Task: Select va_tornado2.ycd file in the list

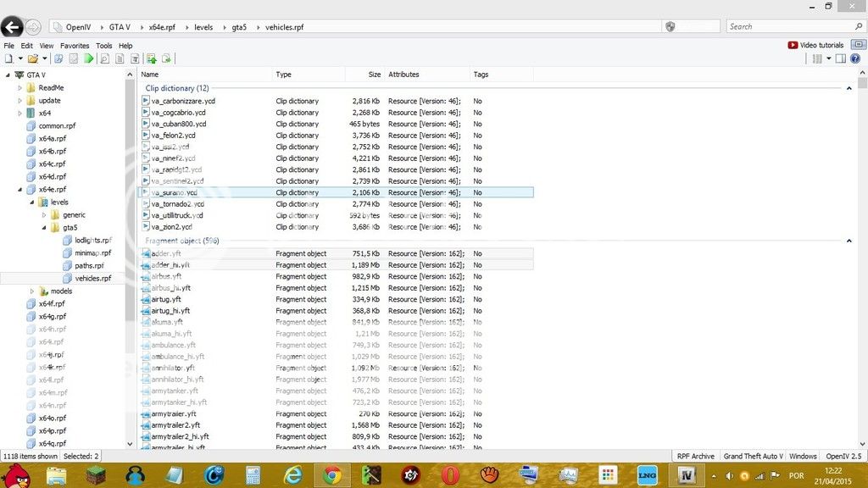Action: pos(177,204)
